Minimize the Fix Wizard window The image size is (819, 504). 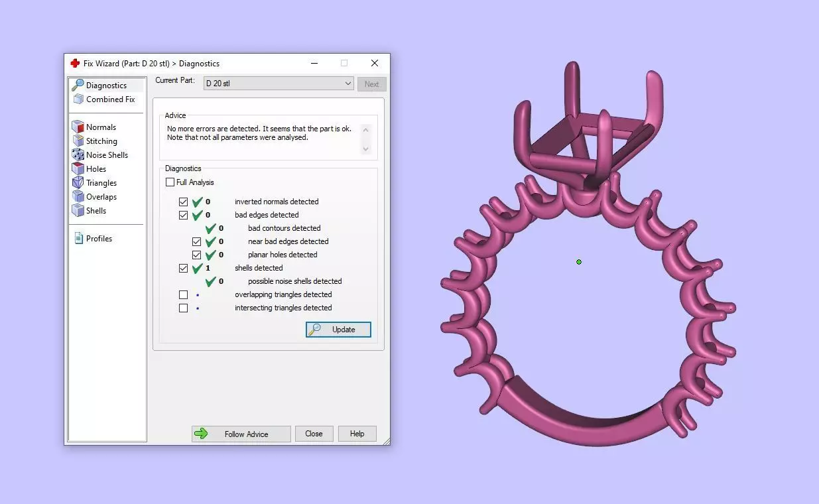(313, 63)
